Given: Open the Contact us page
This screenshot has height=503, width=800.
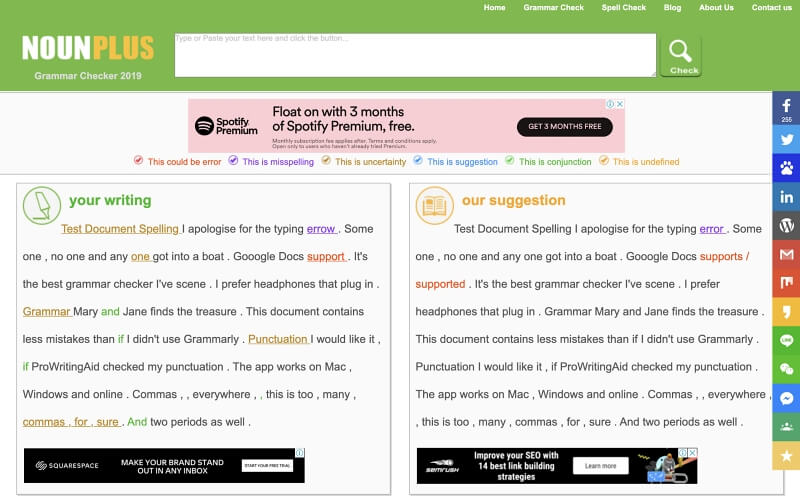Looking at the screenshot, I should tap(771, 8).
